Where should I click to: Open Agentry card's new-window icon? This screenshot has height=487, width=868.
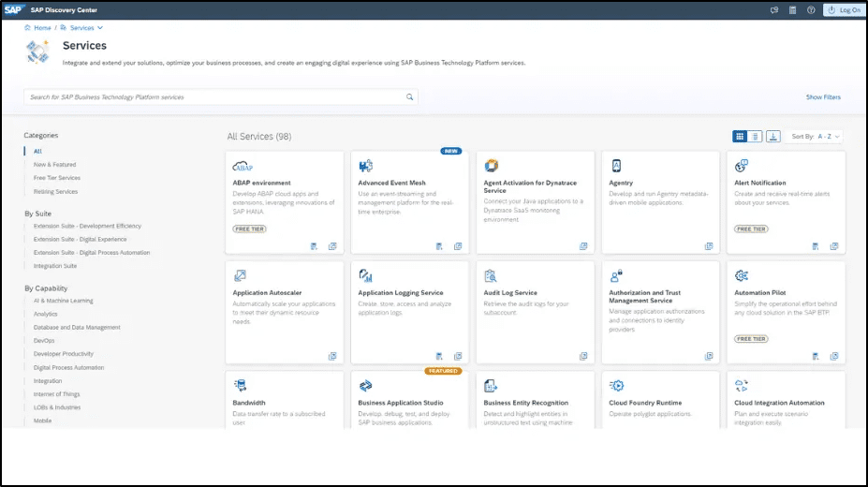[x=709, y=246]
